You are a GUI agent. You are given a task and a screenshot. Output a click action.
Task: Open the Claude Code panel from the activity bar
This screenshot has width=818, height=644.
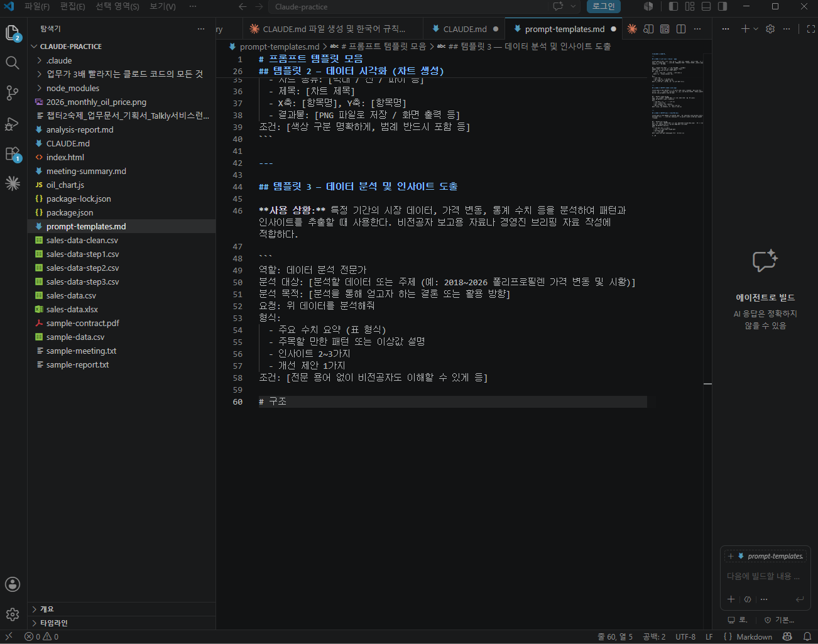pyautogui.click(x=13, y=183)
